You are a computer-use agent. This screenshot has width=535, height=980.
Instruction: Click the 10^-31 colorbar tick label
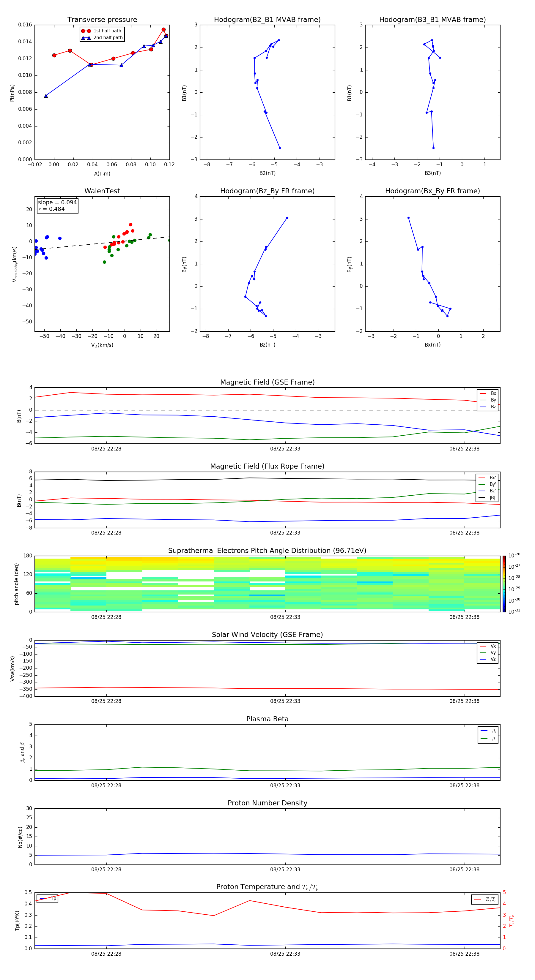[x=514, y=611]
